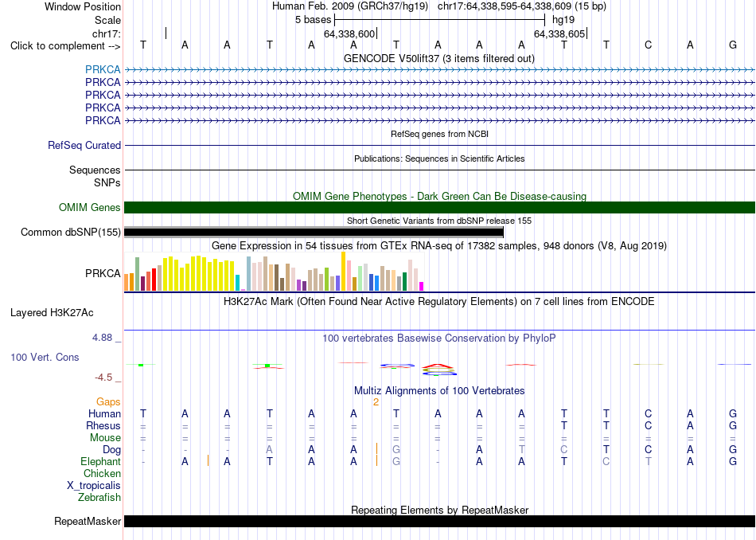Click the tallest gold bar in GTEx chart

tap(343, 272)
